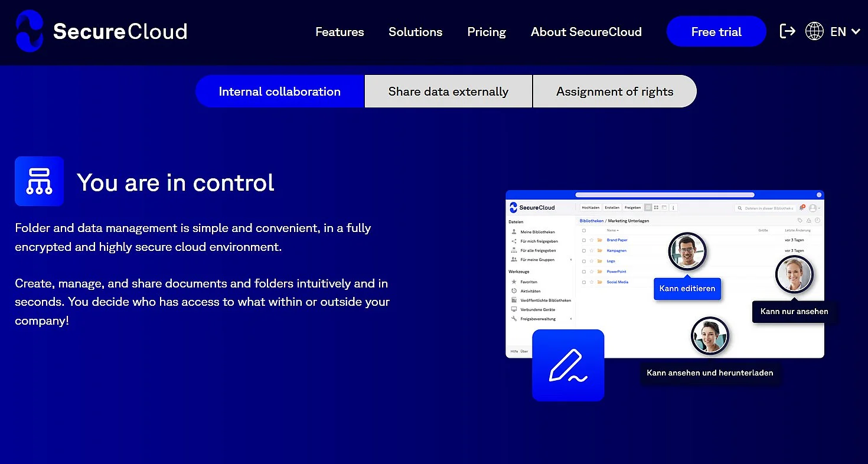Tick the select-all checkbox in file list header

(x=584, y=230)
